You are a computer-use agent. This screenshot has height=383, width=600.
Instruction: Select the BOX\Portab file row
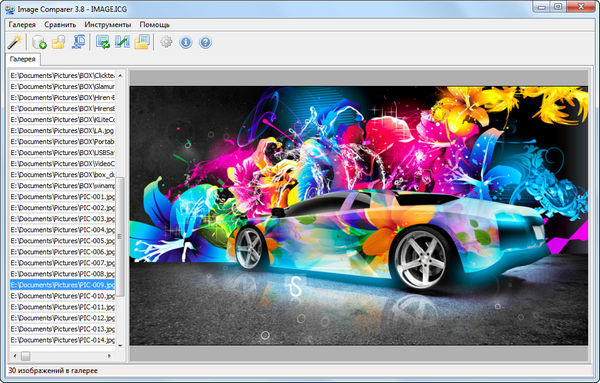click(x=62, y=142)
